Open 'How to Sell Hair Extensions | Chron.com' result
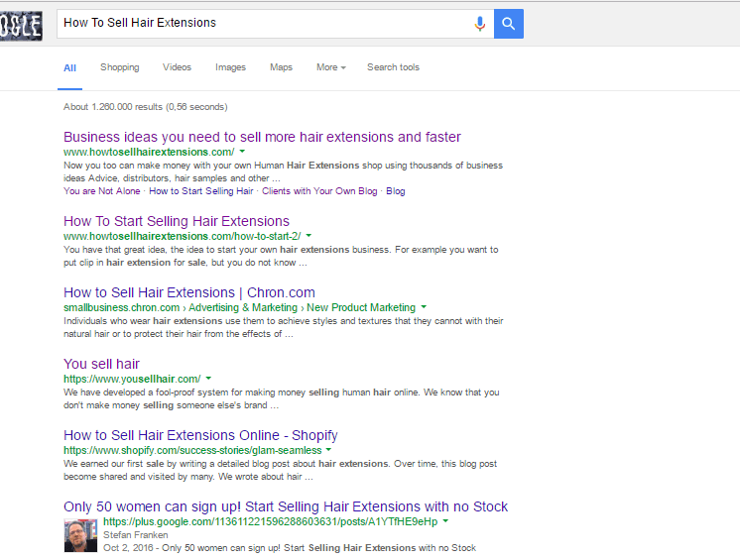Screen dimensions: 740x560 coord(189,292)
